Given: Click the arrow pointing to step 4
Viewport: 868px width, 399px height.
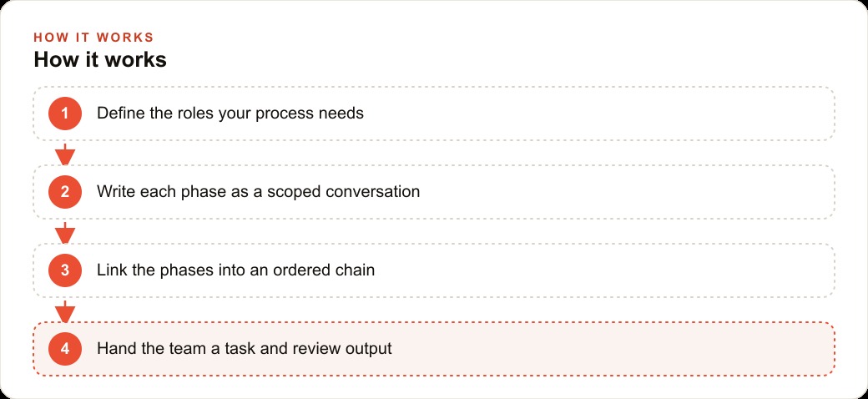Looking at the screenshot, I should pos(65,311).
